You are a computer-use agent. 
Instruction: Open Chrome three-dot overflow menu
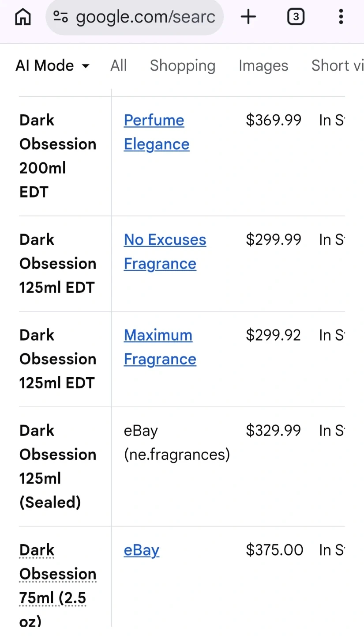coord(341,17)
